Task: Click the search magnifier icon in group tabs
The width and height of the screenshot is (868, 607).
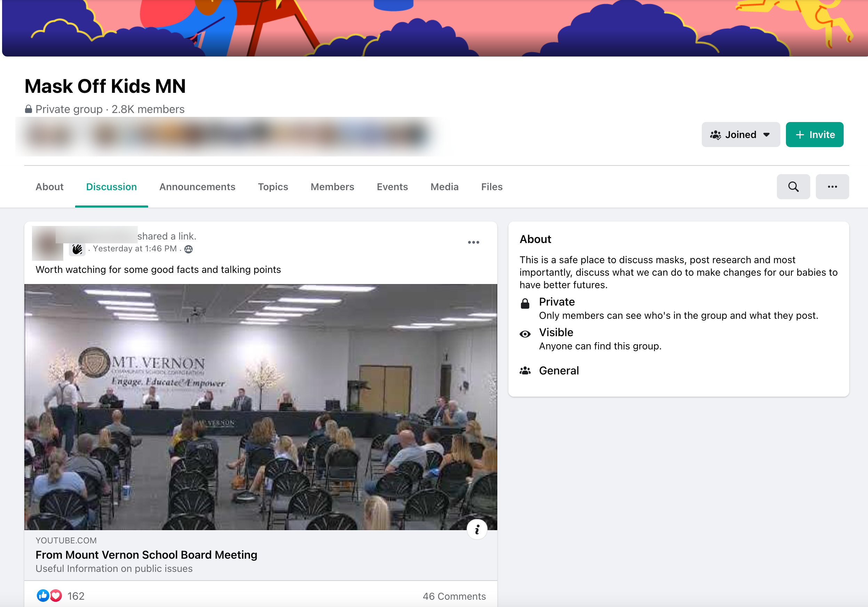Action: click(793, 187)
